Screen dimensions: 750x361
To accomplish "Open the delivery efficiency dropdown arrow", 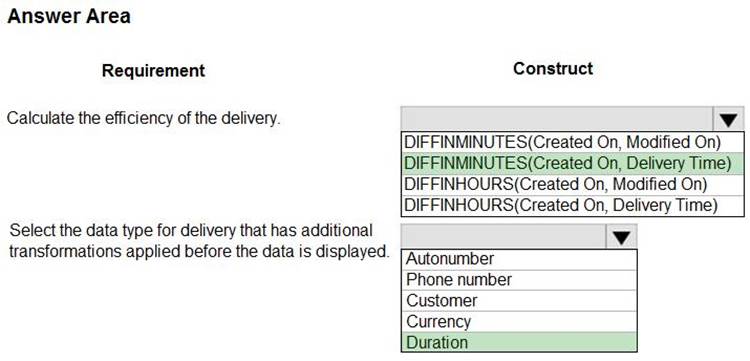I will pyautogui.click(x=728, y=119).
